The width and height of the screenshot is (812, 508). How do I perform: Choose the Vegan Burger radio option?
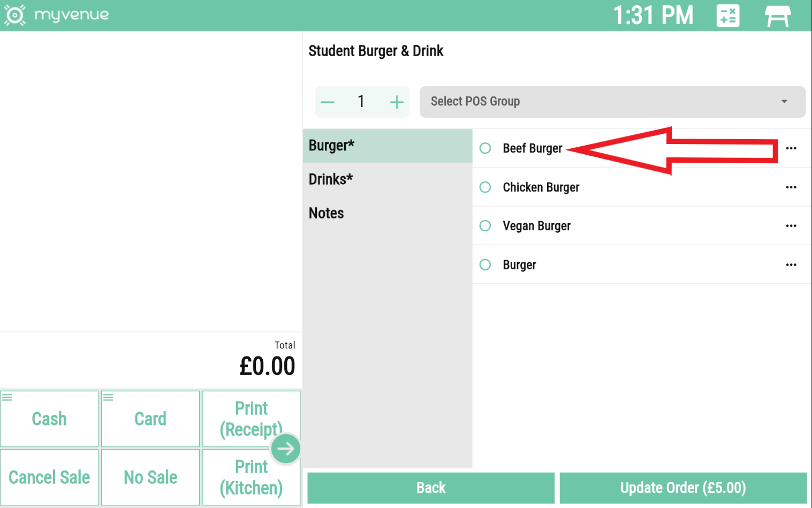(x=485, y=226)
